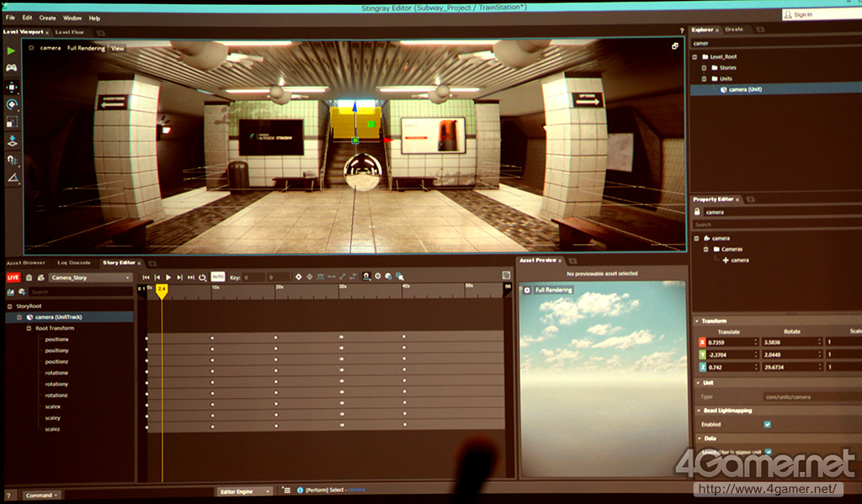862x504 pixels.
Task: Toggle the magnet snap icon in Story toolbar
Action: [x=366, y=277]
